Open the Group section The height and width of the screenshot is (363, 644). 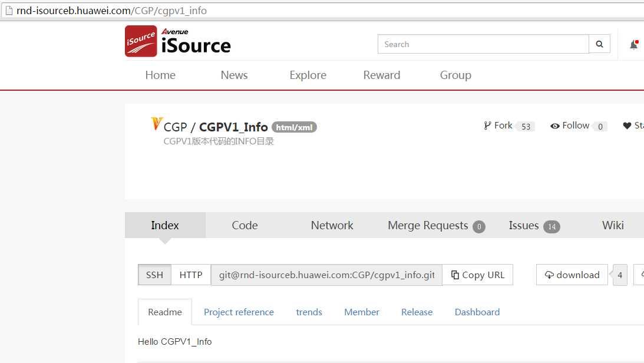point(455,75)
